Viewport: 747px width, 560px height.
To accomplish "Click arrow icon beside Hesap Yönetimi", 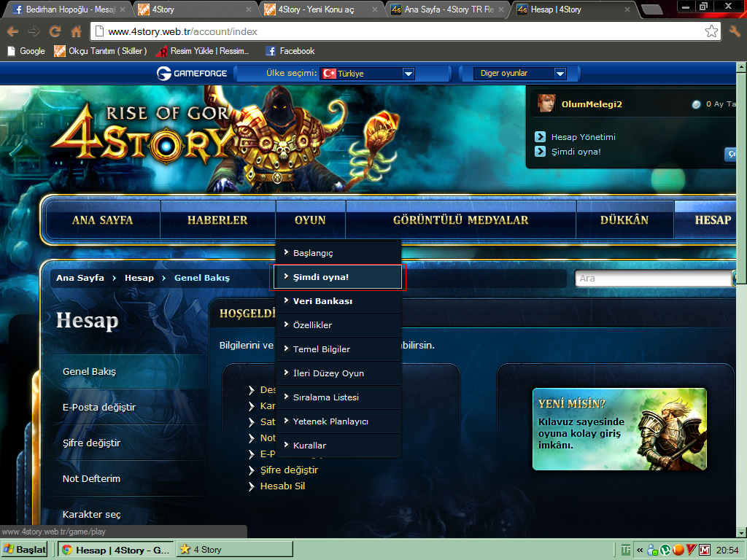I will coord(541,136).
